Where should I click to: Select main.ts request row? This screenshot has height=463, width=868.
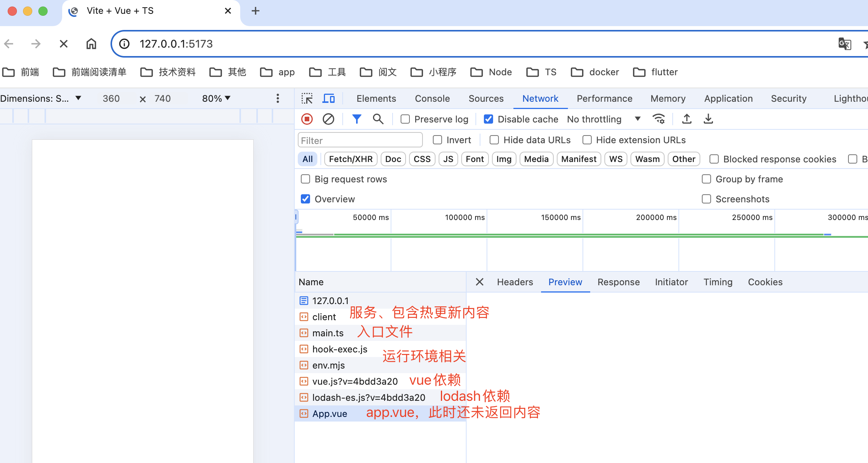(328, 333)
